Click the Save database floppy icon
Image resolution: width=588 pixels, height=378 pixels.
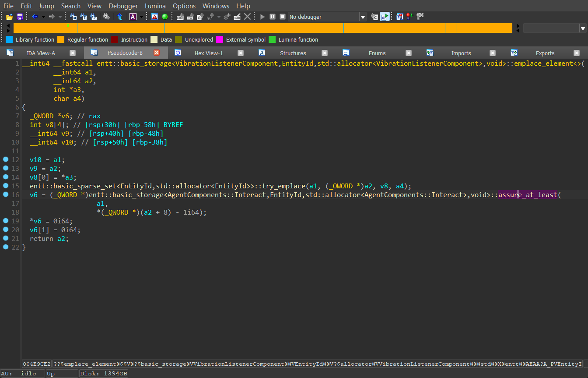[20, 17]
